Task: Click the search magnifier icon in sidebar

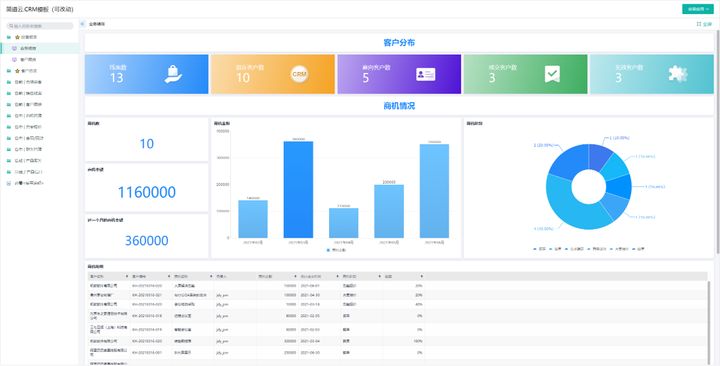Action: (11, 26)
